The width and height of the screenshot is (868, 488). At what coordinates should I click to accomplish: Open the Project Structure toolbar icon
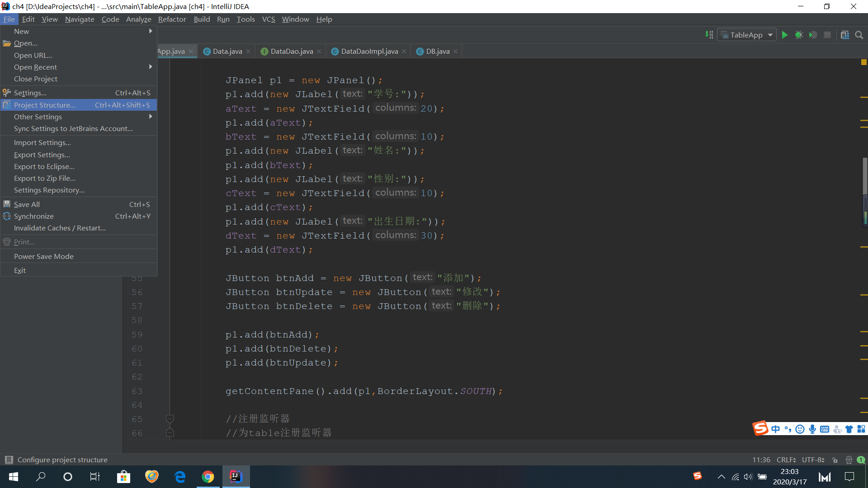pos(844,35)
